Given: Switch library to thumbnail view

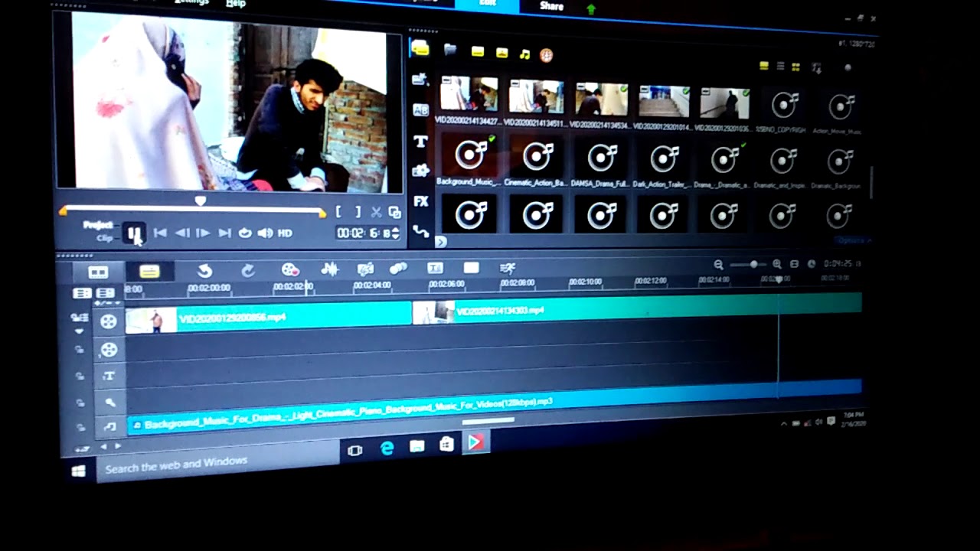Looking at the screenshot, I should (795, 67).
